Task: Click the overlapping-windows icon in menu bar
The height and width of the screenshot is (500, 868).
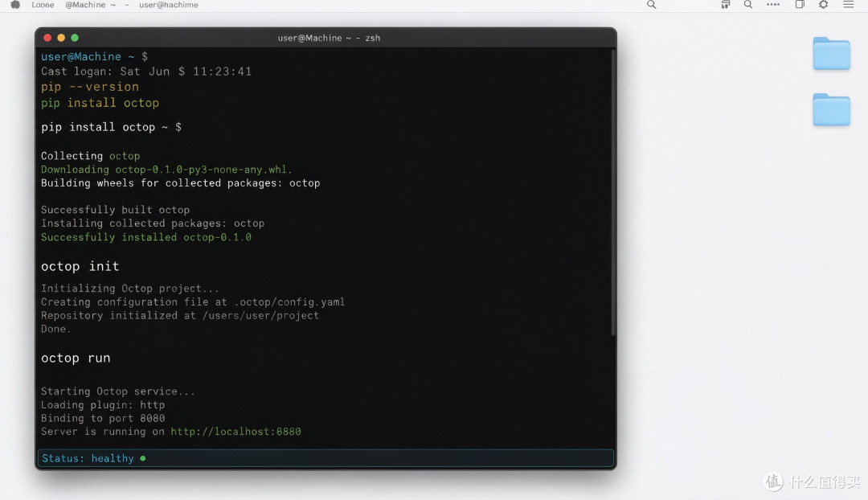Action: (x=800, y=5)
